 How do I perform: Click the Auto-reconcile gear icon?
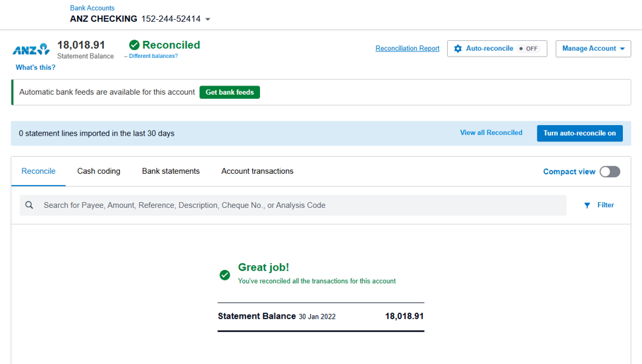[458, 48]
